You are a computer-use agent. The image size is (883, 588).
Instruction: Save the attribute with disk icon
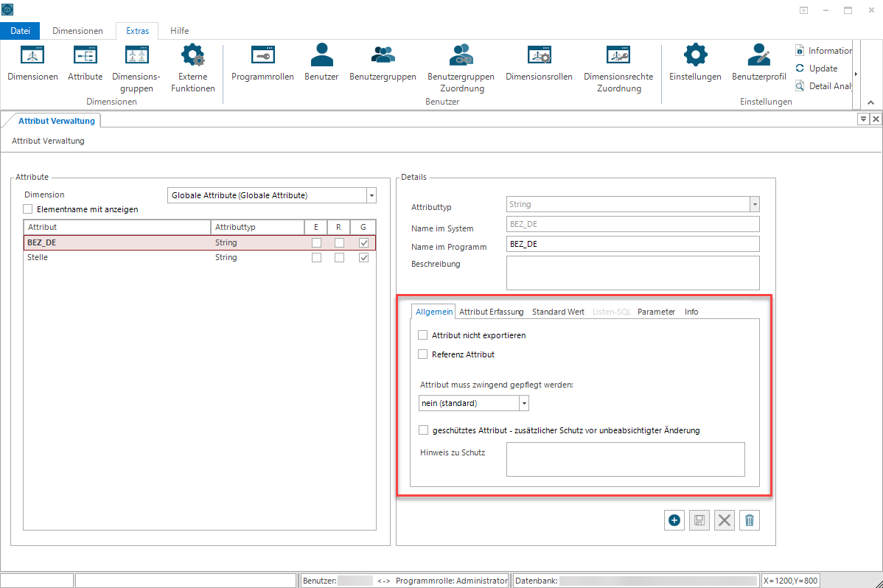pos(699,520)
